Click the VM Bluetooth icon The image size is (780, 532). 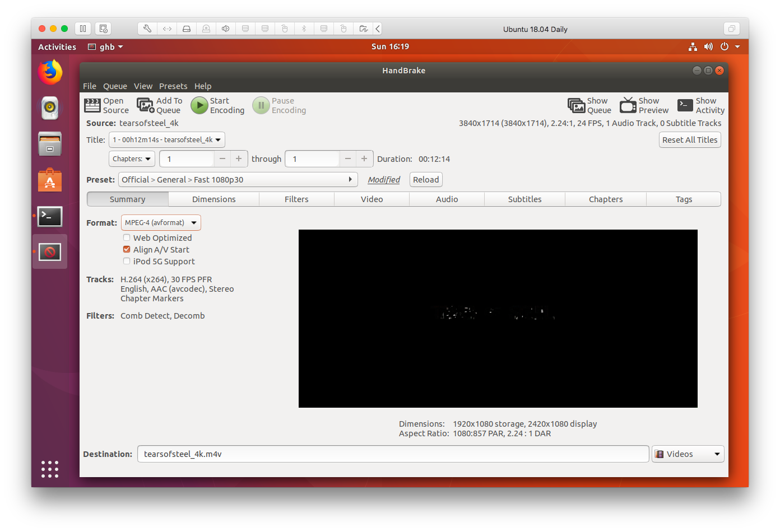pos(304,29)
